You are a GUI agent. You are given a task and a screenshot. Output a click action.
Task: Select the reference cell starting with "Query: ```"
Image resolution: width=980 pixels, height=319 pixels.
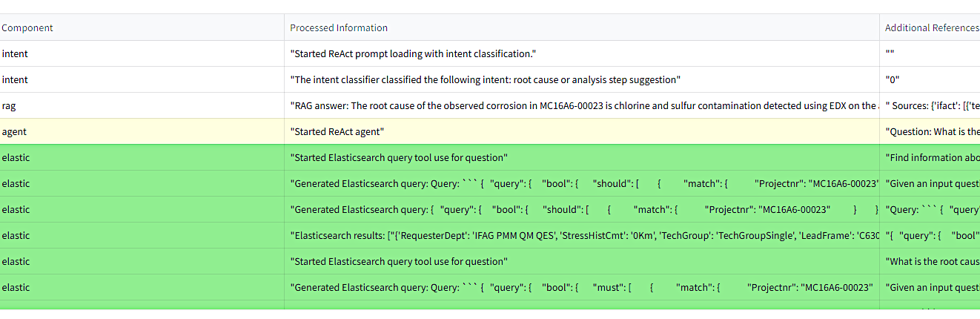930,210
